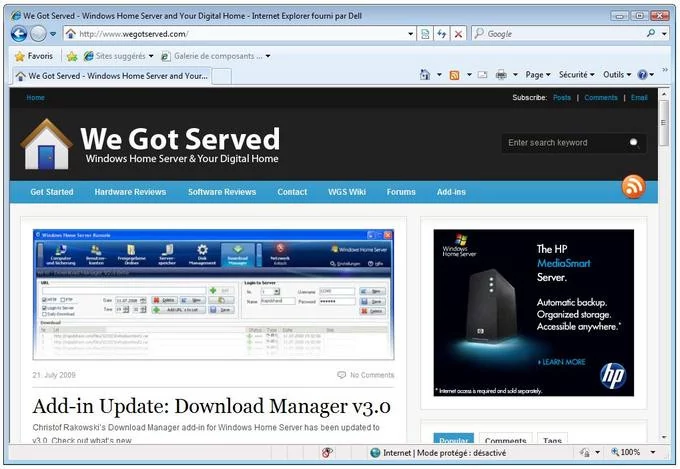Click the large orange RSS feed badge
The width and height of the screenshot is (680, 469).
click(x=634, y=187)
